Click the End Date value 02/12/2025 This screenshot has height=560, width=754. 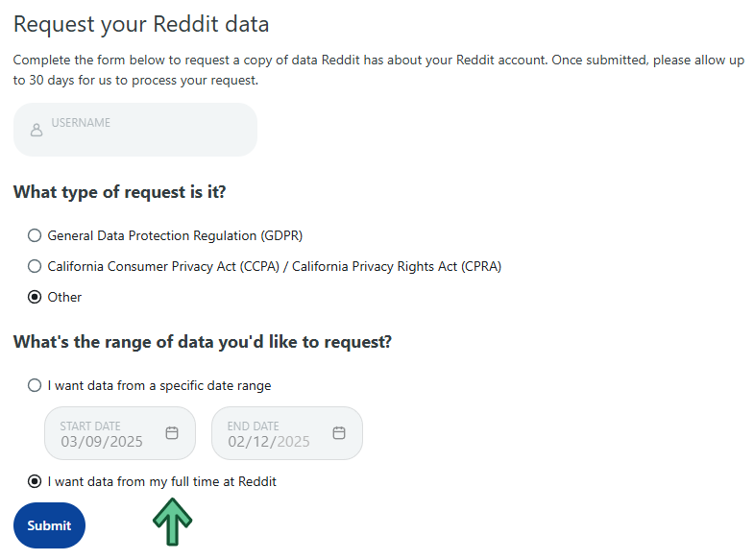(x=269, y=442)
